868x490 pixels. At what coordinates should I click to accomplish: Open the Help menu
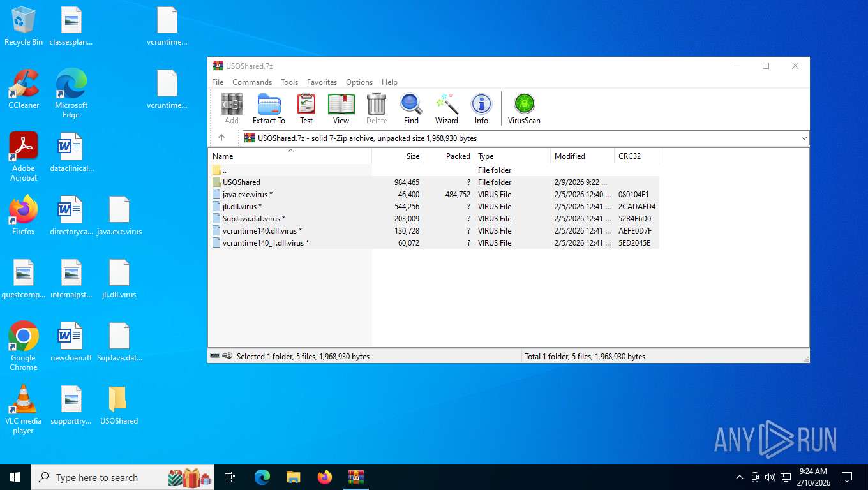(x=389, y=82)
